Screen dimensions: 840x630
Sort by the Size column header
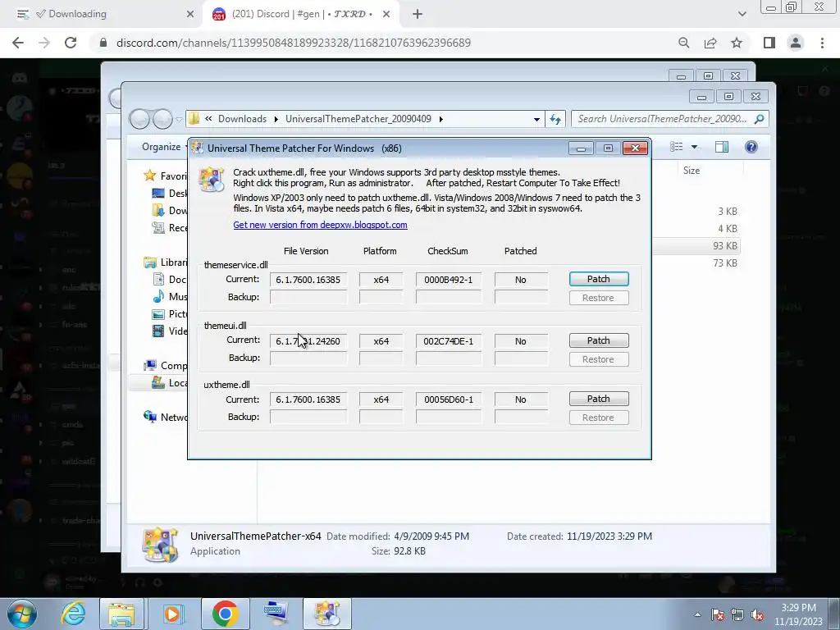pos(692,171)
